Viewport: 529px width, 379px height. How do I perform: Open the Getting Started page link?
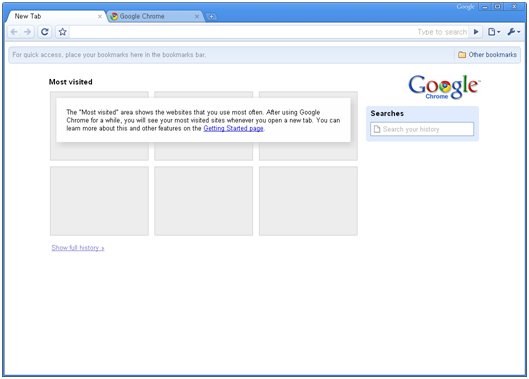pos(233,128)
